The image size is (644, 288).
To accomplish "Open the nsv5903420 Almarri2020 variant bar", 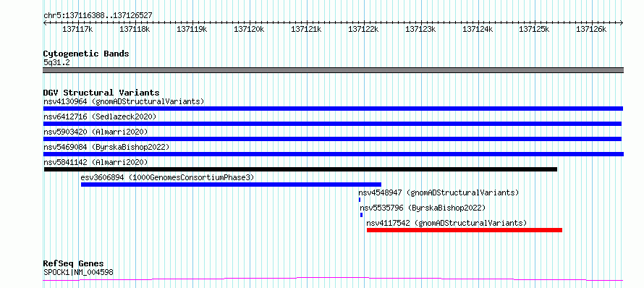I will [332, 139].
